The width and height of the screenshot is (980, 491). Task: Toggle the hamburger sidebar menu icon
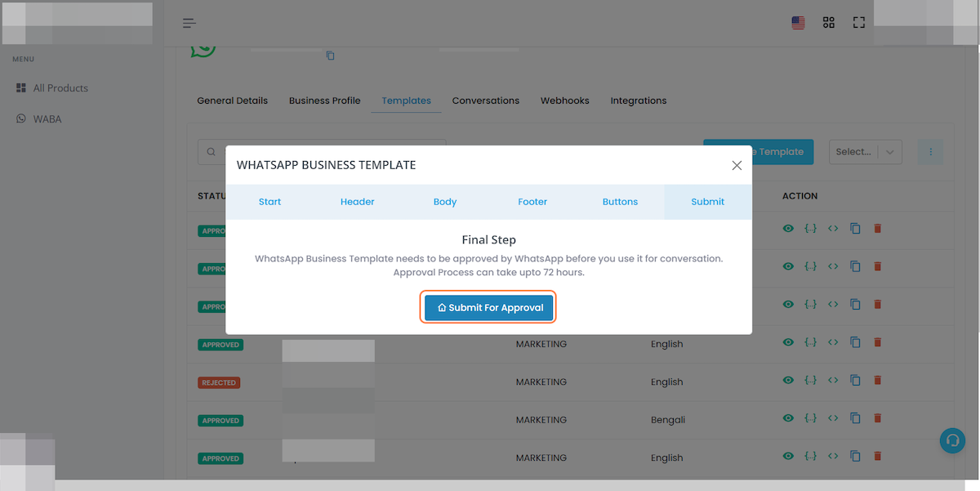[x=189, y=23]
